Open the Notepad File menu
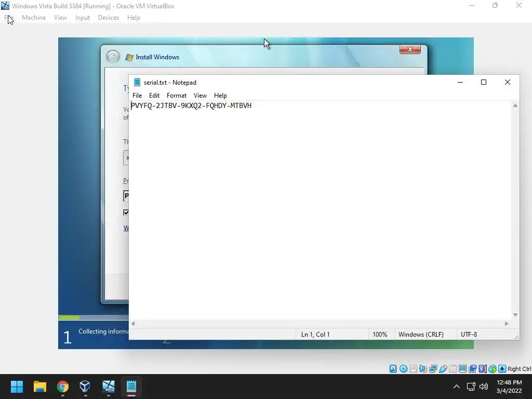The image size is (532, 399). (137, 96)
